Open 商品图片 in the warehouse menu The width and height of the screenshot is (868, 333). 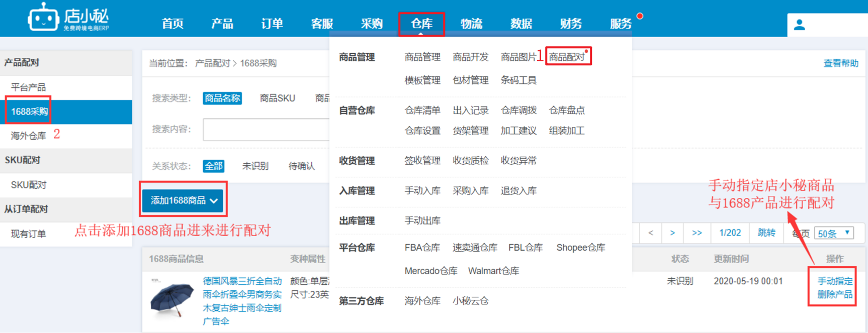point(518,57)
